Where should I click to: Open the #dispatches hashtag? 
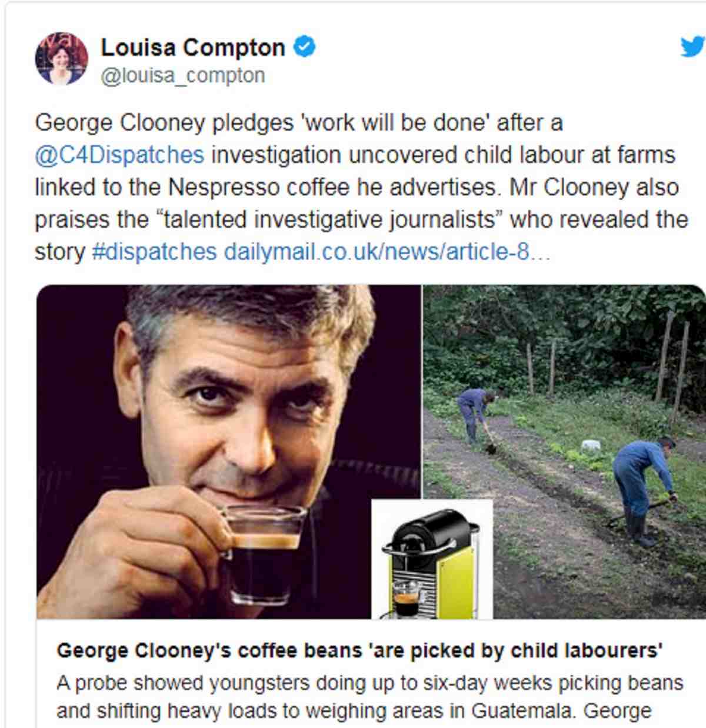[x=155, y=252]
